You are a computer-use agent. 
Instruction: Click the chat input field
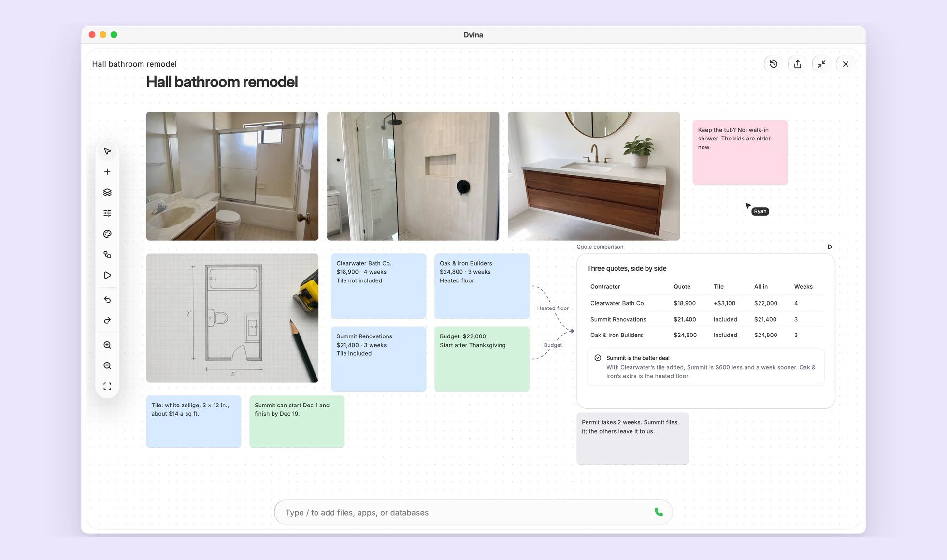click(x=473, y=512)
